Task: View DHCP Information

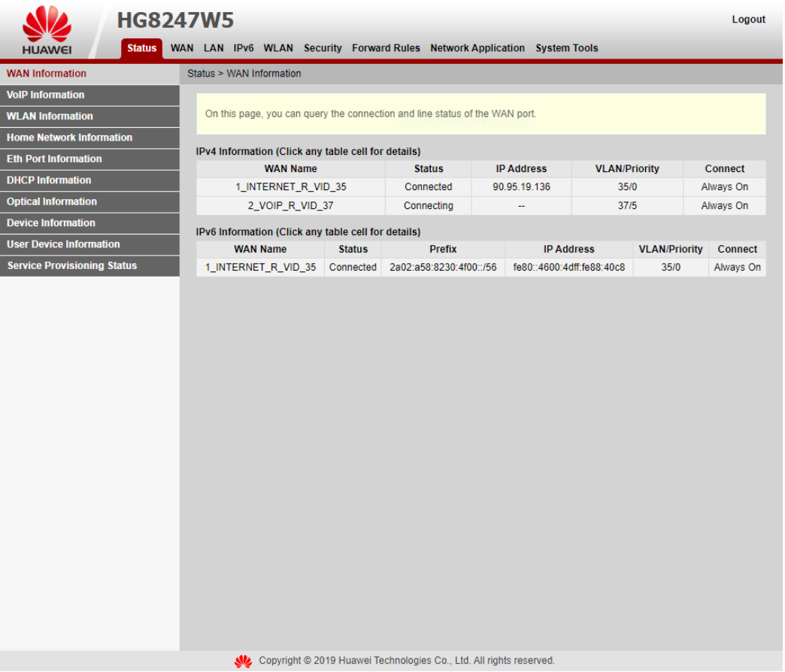Action: point(89,180)
